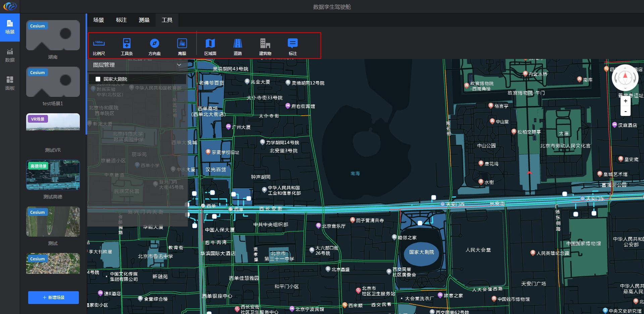Open the 面板 panel sidebar item
644x314 pixels.
point(10,83)
